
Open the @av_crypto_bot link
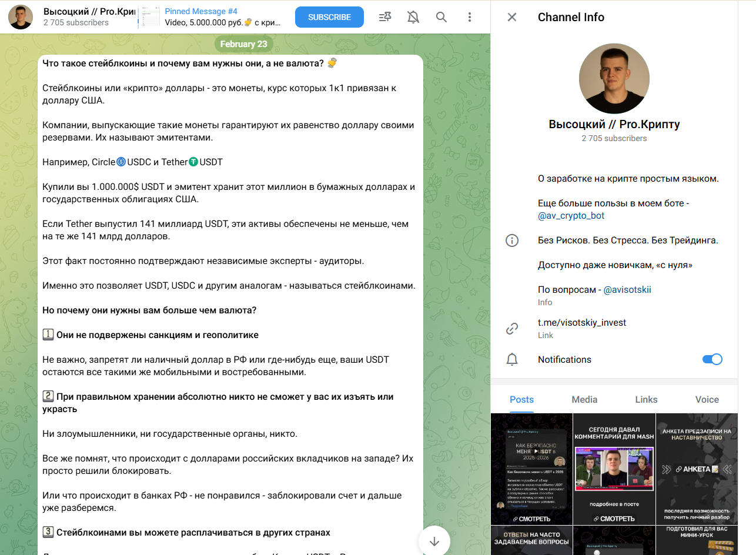tap(571, 216)
